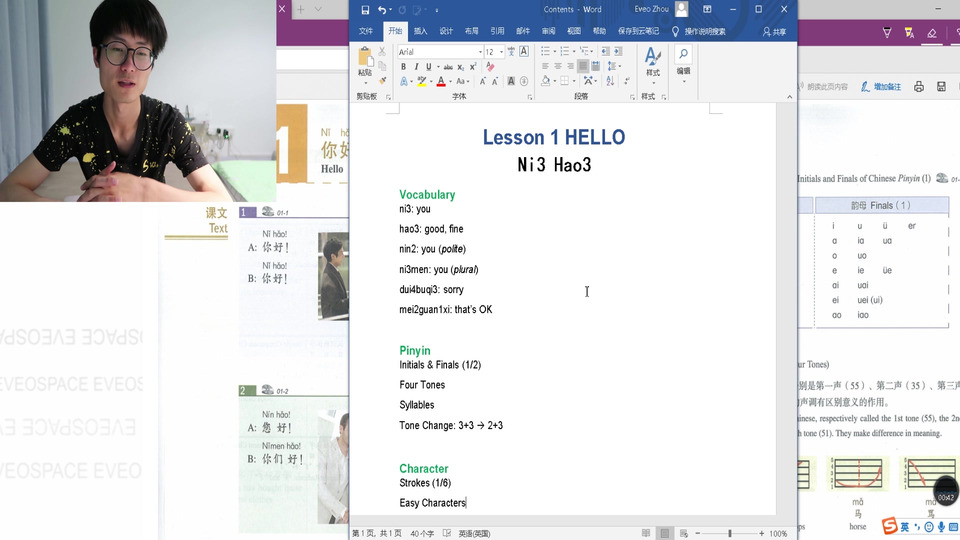Click Increase Indent icon
The width and height of the screenshot is (960, 540).
click(x=618, y=51)
